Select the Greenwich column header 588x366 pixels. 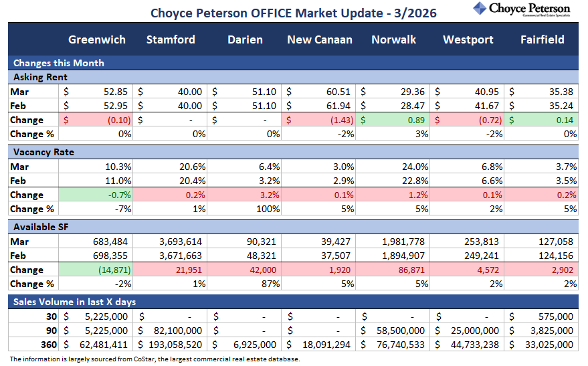click(97, 39)
